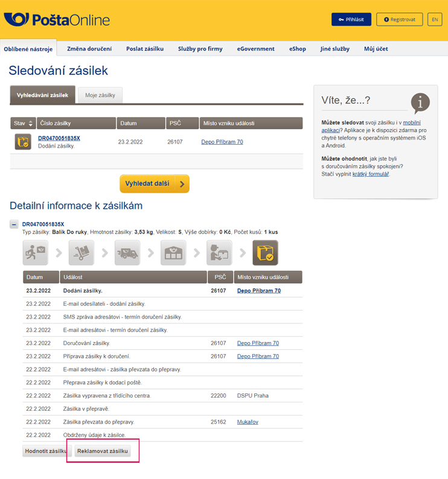
Task: Click the parcel handover stage icon with running courier
Action: (x=35, y=253)
